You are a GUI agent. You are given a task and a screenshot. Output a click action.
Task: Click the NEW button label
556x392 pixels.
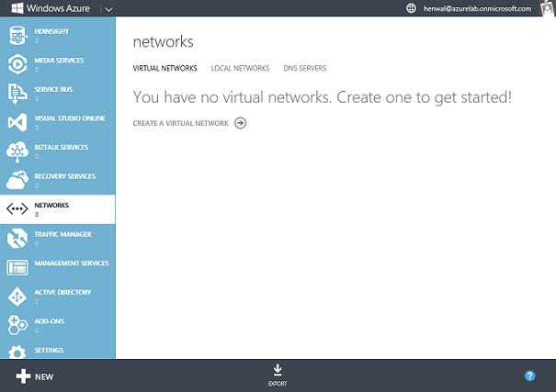click(44, 376)
